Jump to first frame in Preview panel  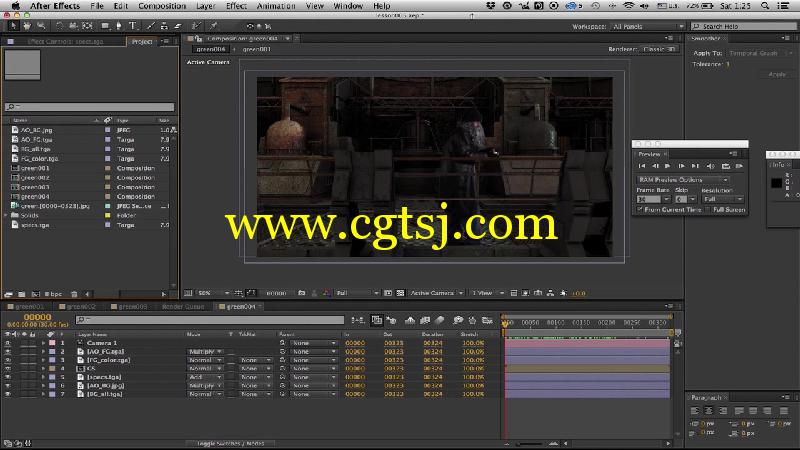642,166
